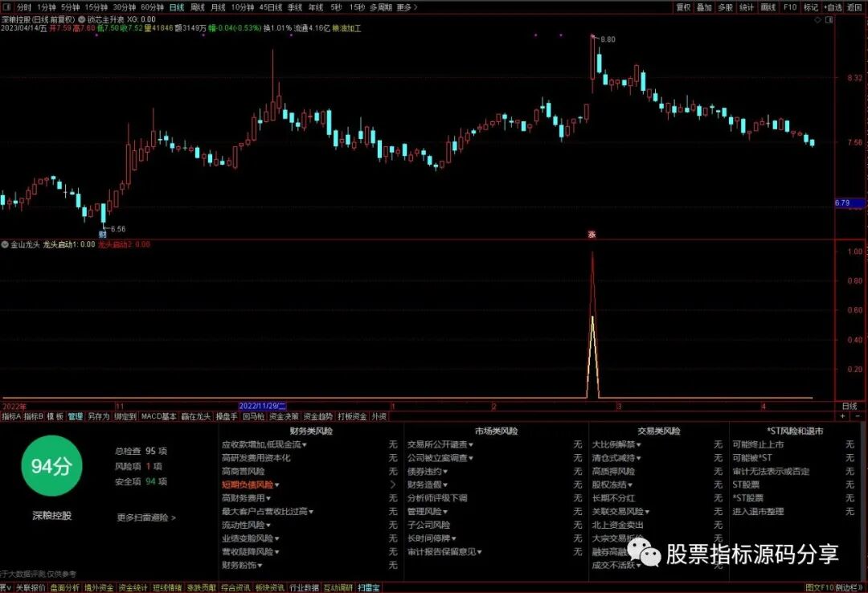Viewport: 868px width, 593px height.
Task: Expand the 交易所公开谴责 item
Action: point(440,444)
